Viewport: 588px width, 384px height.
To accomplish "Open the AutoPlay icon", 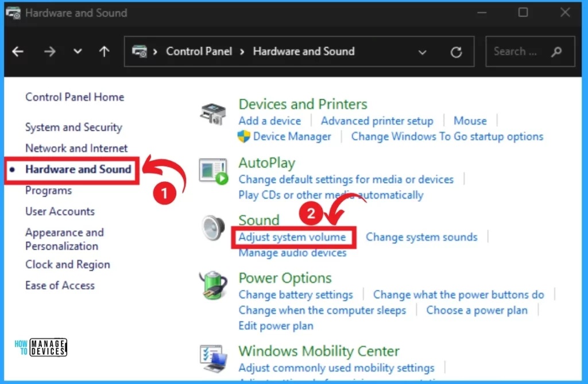I will [214, 172].
